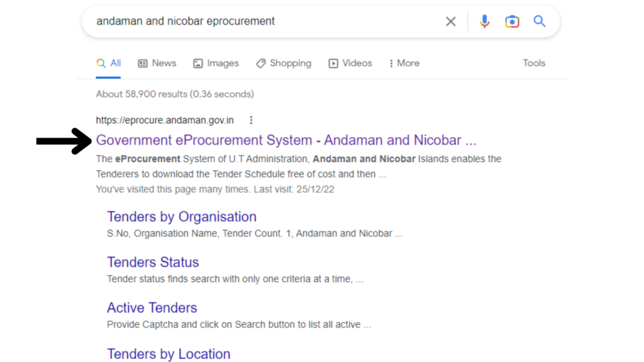Viewport: 644px width, 362px height.
Task: Start voice search with microphone icon
Action: click(x=484, y=21)
